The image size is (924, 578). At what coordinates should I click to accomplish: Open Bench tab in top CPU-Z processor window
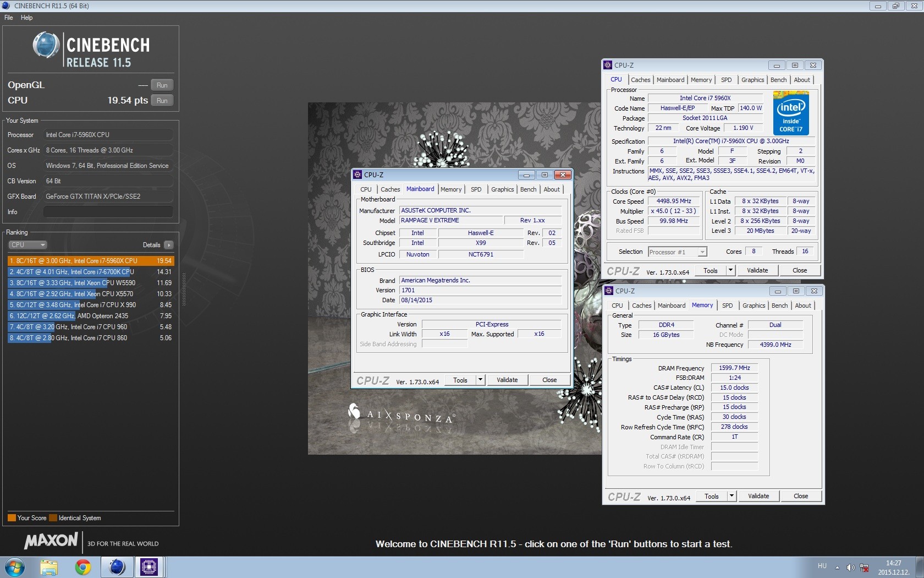tap(779, 80)
